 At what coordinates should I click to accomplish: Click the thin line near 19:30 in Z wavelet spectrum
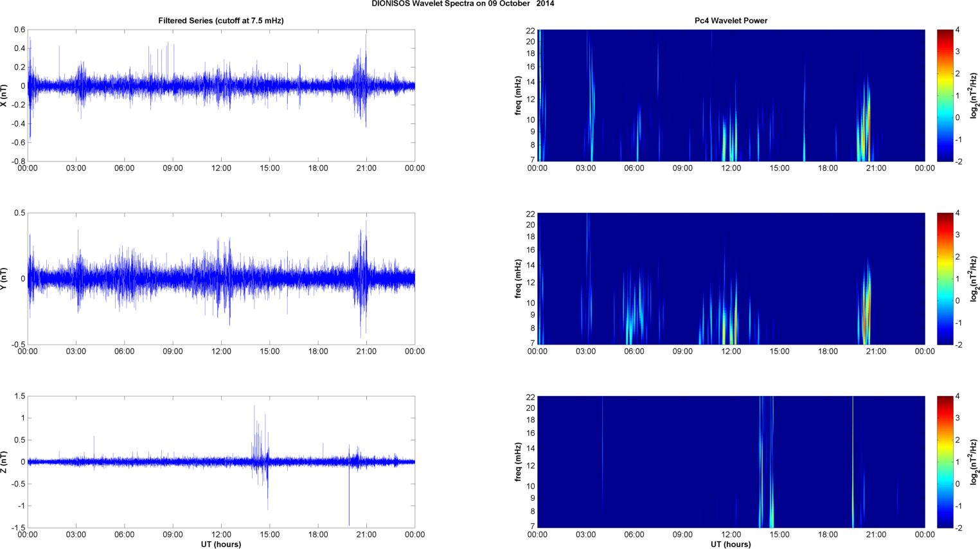tap(853, 462)
